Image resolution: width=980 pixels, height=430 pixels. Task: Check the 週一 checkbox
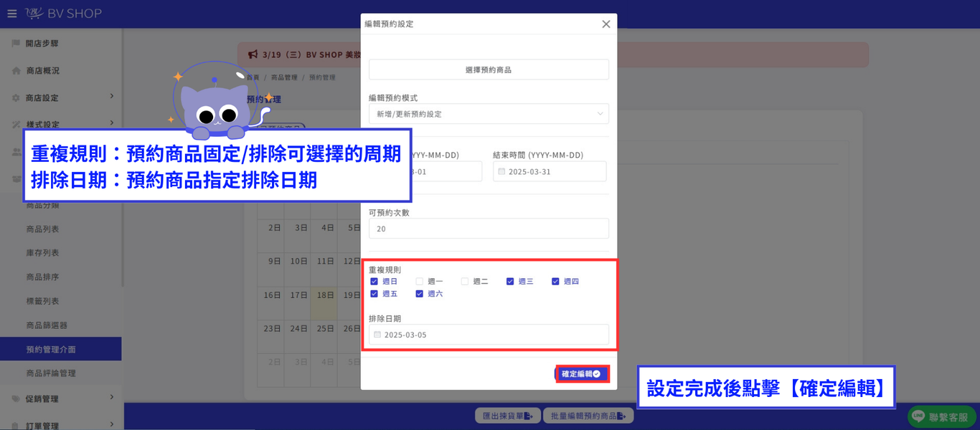(x=420, y=282)
